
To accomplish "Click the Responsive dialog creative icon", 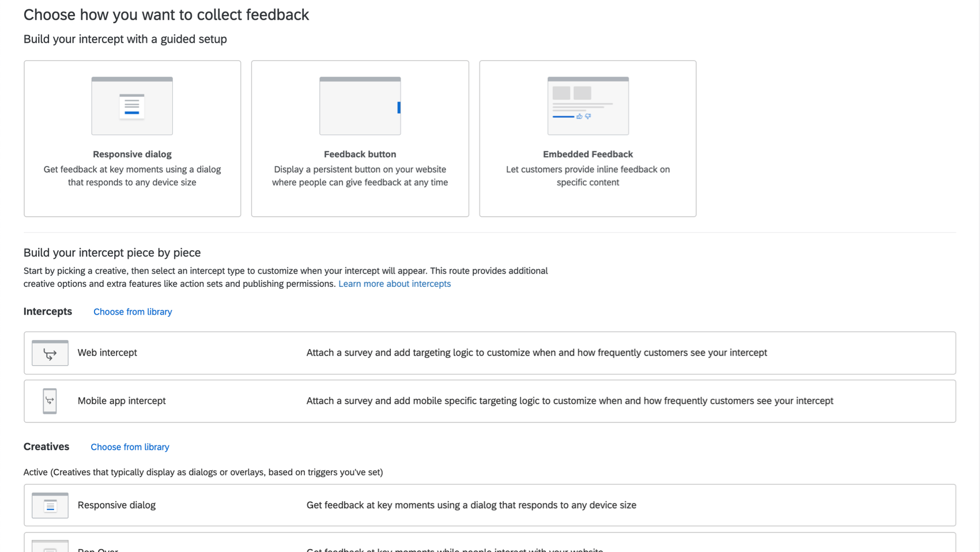I will [50, 505].
